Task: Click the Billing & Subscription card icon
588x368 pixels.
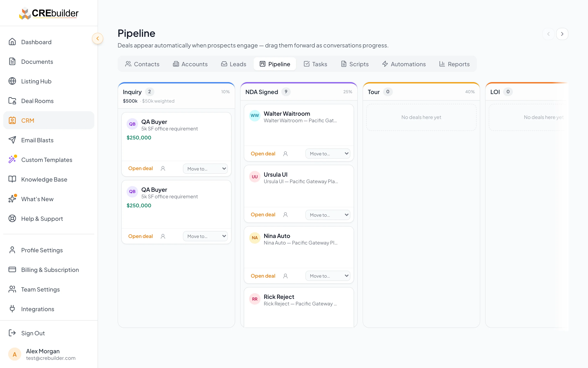Action: (12, 270)
